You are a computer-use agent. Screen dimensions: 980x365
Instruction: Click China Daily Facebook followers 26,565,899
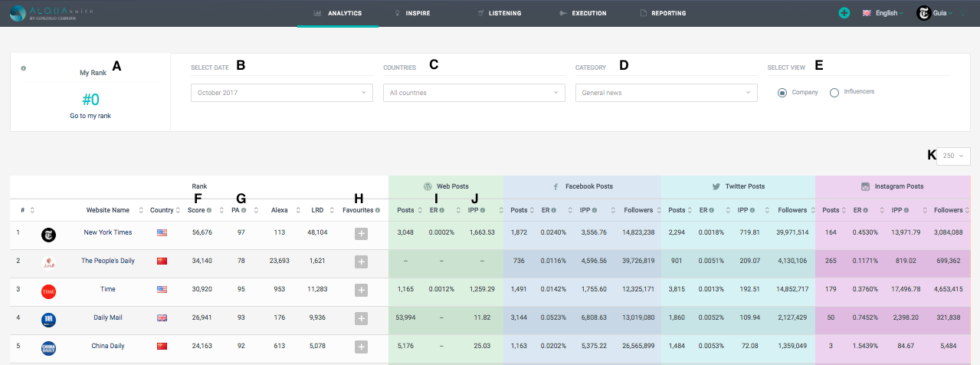click(640, 344)
